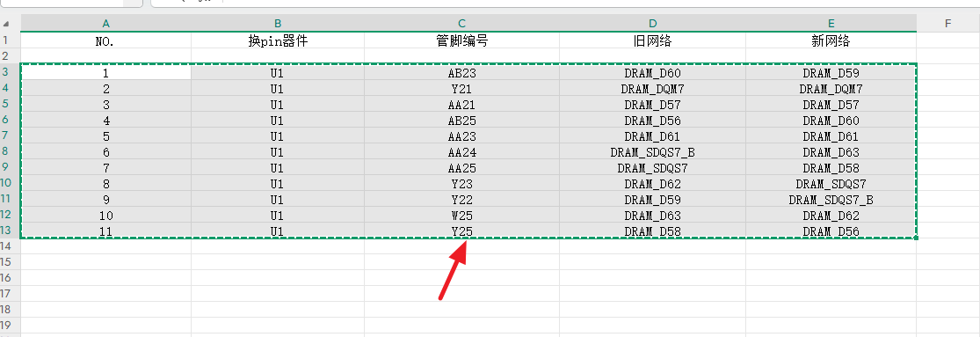Screen dimensions: 980x337
Task: Click the '换pin器件' header cell
Action: point(278,40)
